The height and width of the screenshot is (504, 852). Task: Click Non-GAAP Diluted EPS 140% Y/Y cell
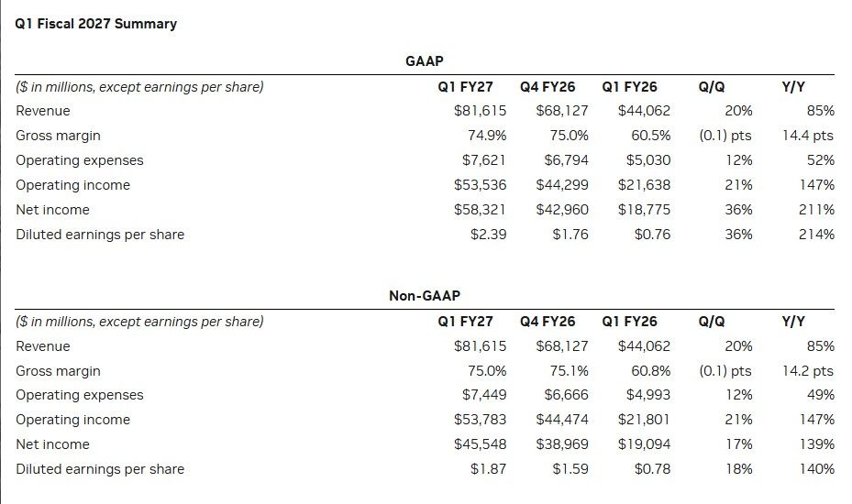816,469
